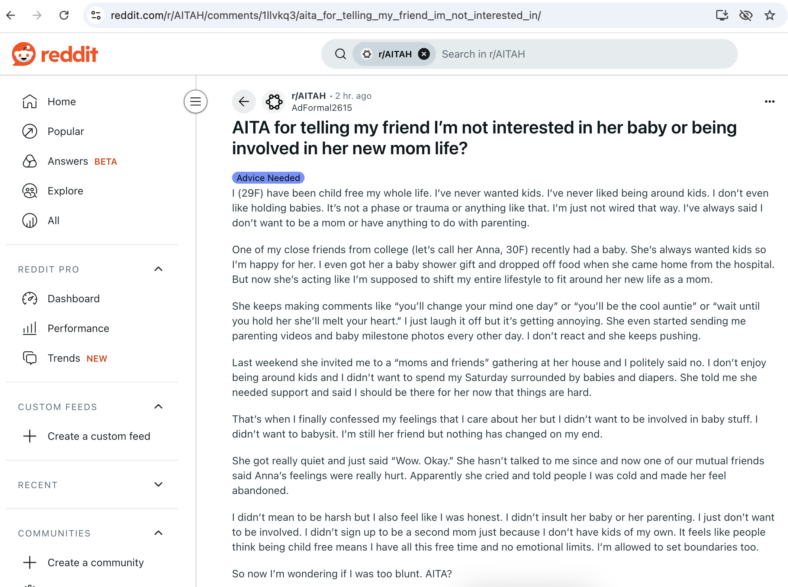Focus the Search in r/AITAH field
The image size is (788, 587).
pyautogui.click(x=585, y=54)
